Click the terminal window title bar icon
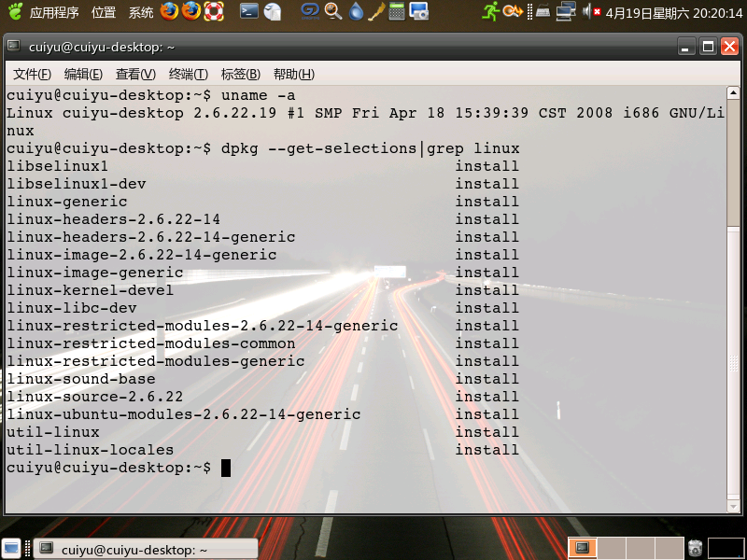This screenshot has height=560, width=747. [x=14, y=46]
